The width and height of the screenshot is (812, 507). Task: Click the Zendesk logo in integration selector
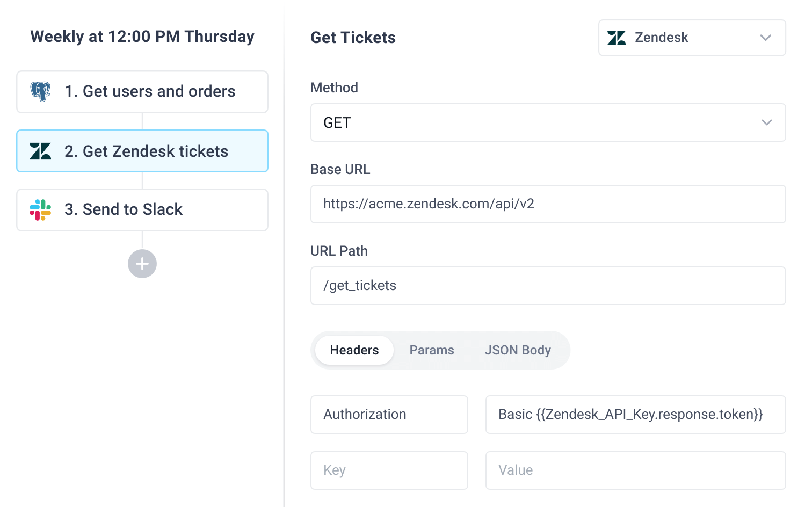(x=617, y=38)
